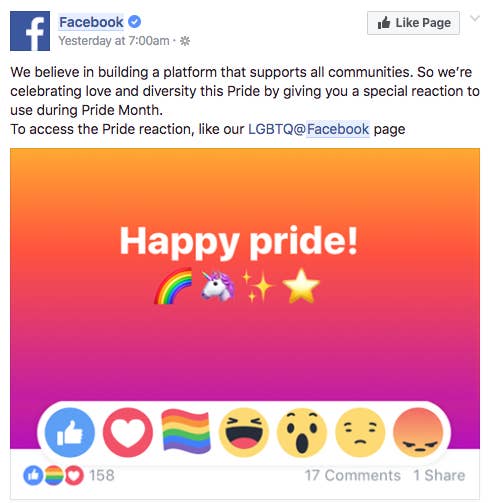Open the Facebook page profile picture
The height and width of the screenshot is (503, 490).
pyautogui.click(x=30, y=31)
